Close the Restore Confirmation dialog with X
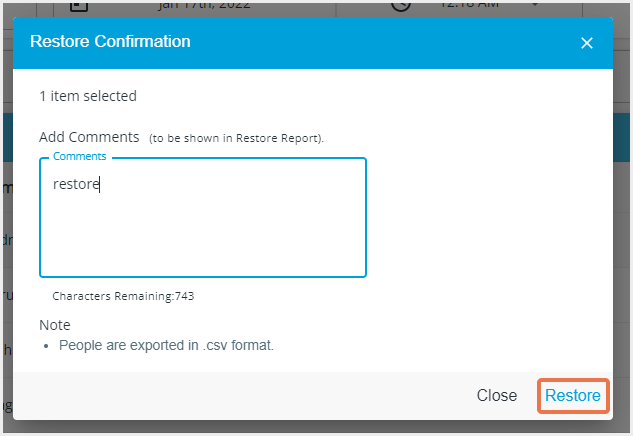Screen dimensions: 633x436 (587, 43)
